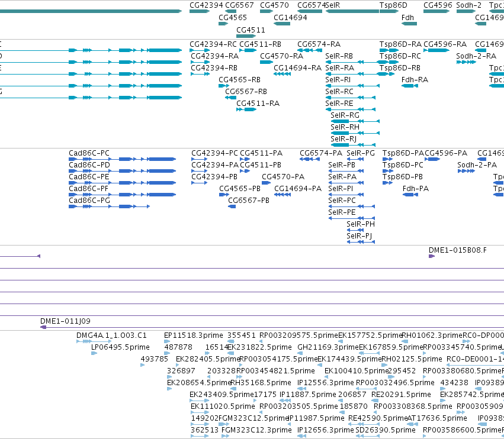Click the SelR gene label in top track
Viewport: 504px width, 439px height.
[333, 5]
